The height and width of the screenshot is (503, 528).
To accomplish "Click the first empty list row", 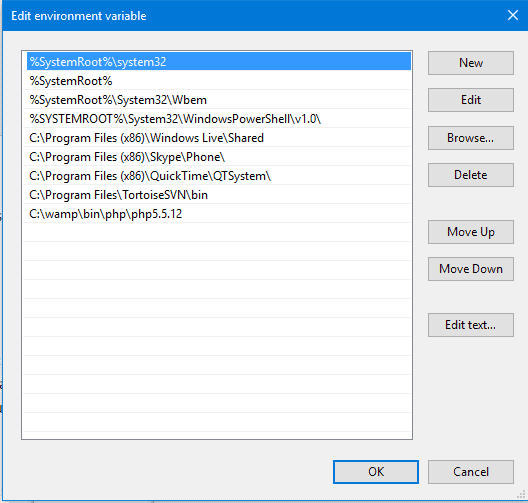I will (219, 233).
